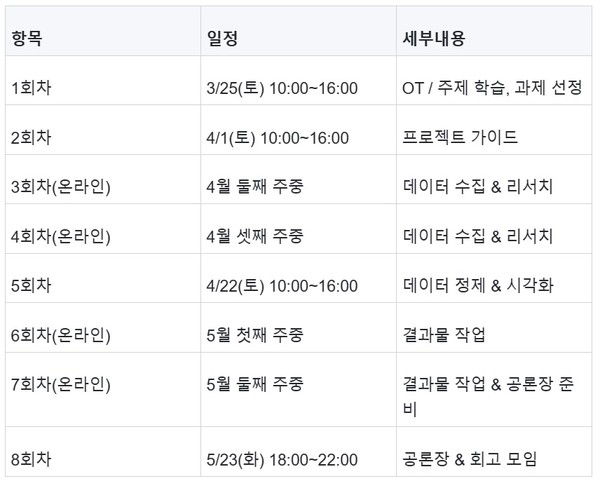This screenshot has height=488, width=600.
Task: Select the 4/1(토) 10:00~16:00 cell
Action: 276,137
